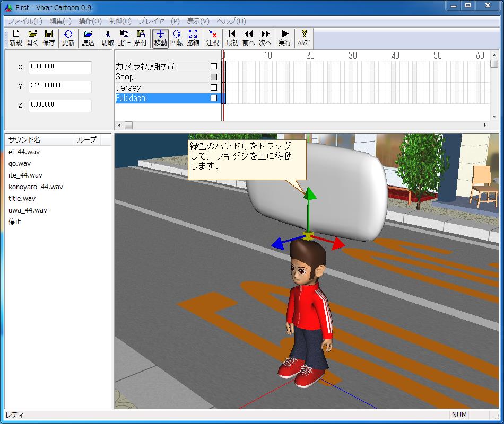
Task: Click the 注視 (Look-at) toolbar icon
Action: click(x=213, y=38)
